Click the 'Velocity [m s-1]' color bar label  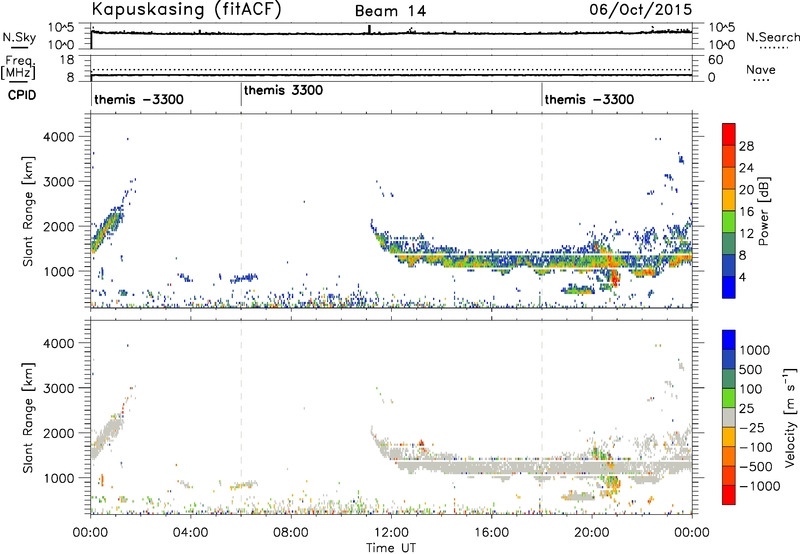click(790, 417)
